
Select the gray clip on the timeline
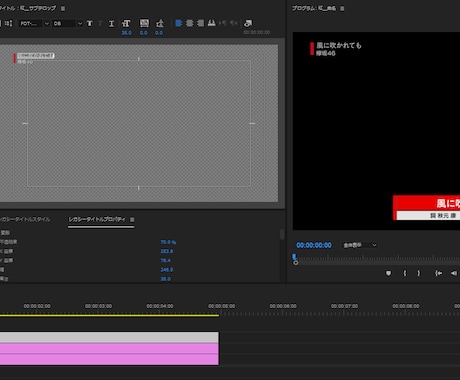(109, 337)
